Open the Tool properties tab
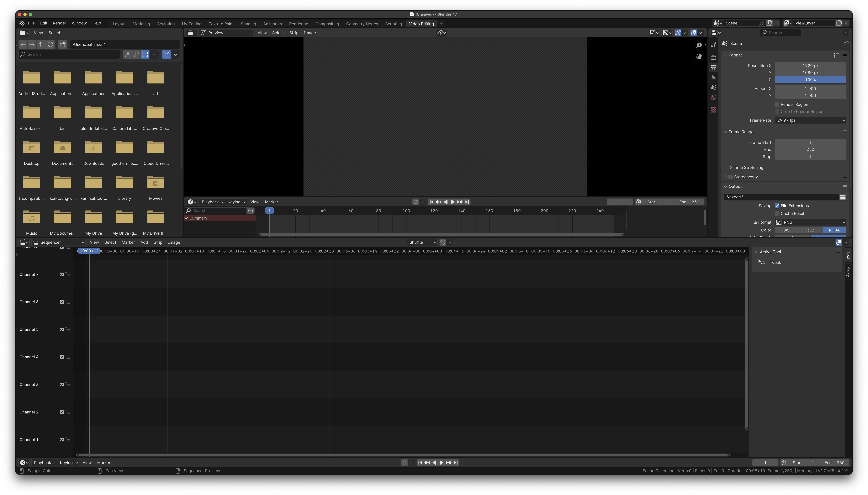 click(x=713, y=45)
